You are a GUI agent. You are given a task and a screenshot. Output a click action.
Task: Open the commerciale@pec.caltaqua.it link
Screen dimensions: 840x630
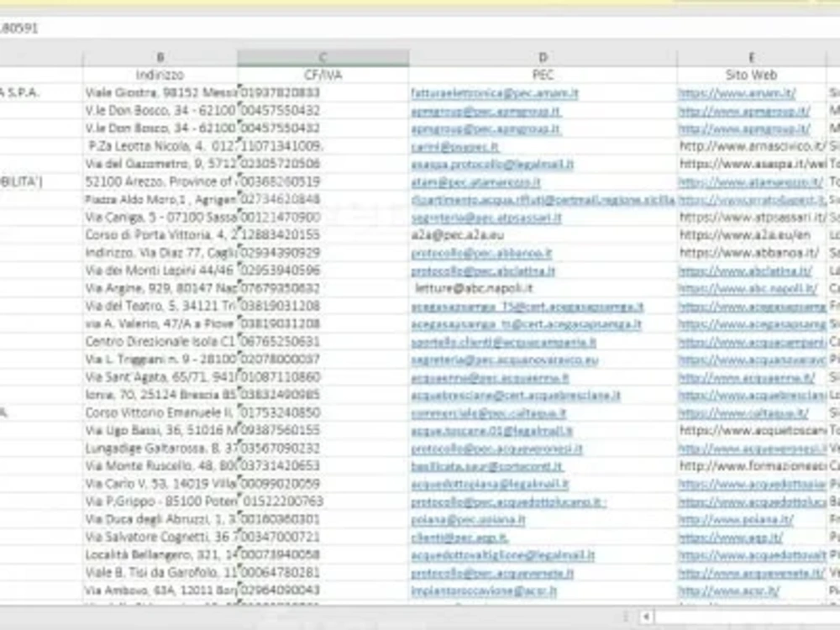pos(488,413)
